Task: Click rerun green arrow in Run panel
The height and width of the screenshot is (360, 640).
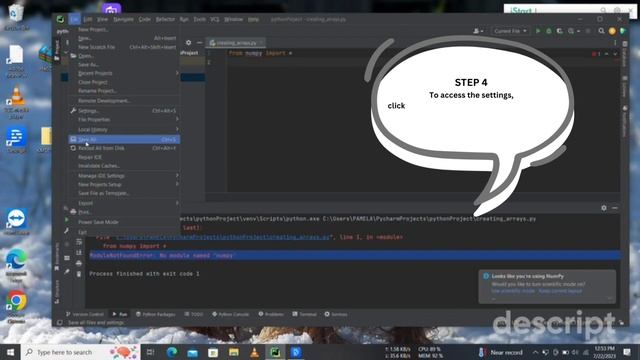Action: click(67, 220)
